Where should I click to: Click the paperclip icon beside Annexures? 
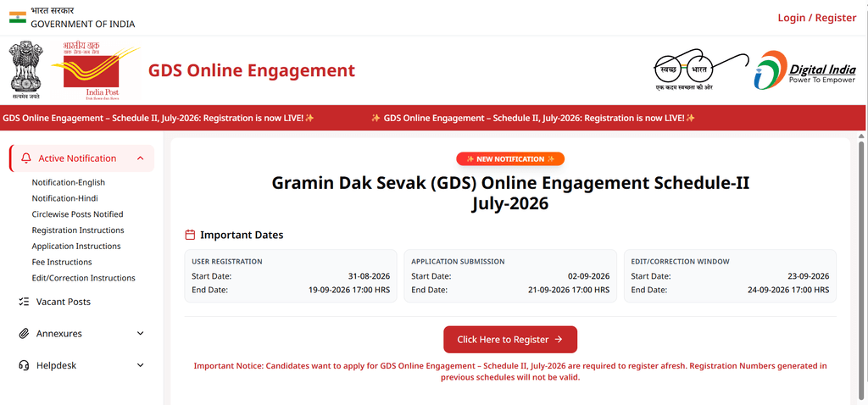[23, 334]
